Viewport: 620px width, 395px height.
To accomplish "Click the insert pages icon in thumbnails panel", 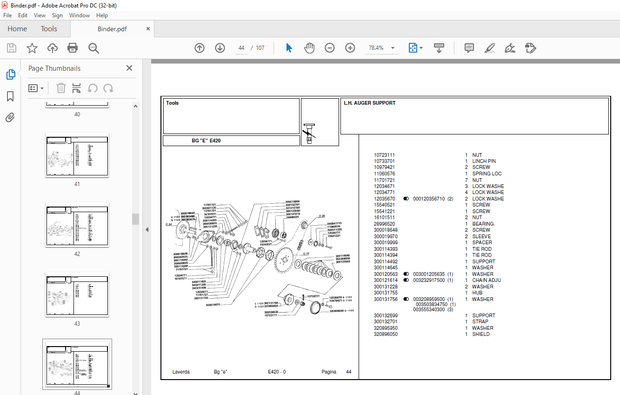I will coord(76,88).
